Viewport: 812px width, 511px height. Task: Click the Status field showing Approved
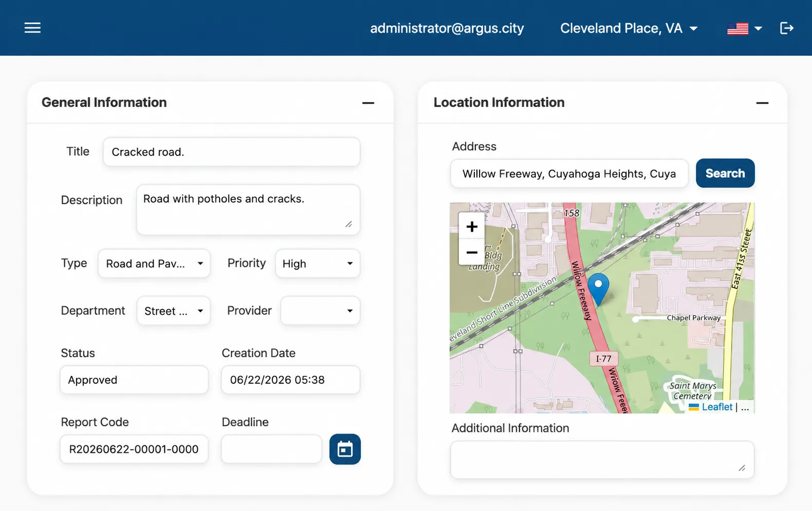[x=134, y=380]
